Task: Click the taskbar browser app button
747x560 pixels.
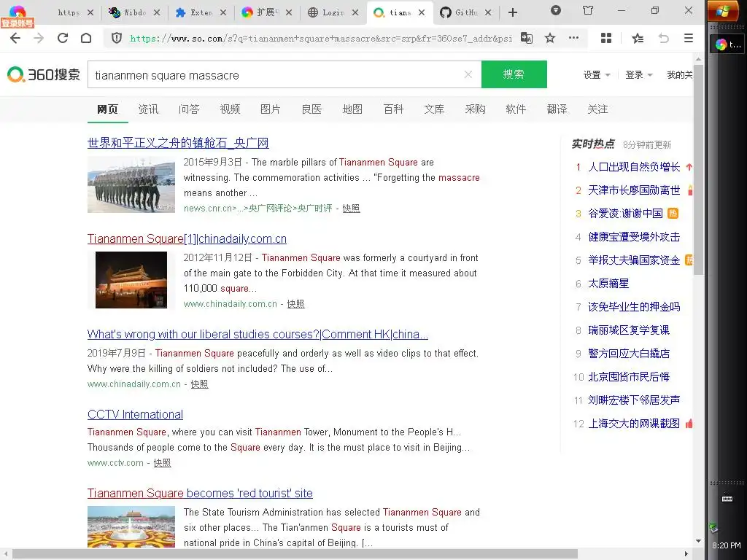Action: pos(727,44)
